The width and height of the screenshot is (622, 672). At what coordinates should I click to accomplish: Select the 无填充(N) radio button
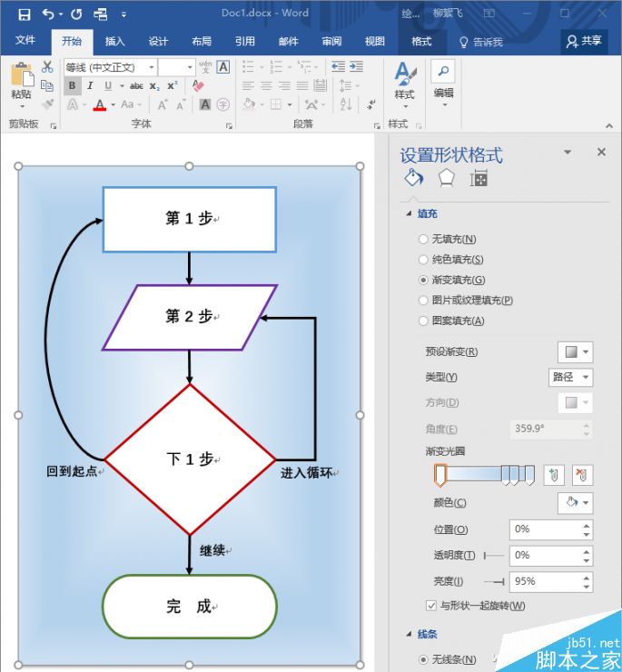click(423, 239)
